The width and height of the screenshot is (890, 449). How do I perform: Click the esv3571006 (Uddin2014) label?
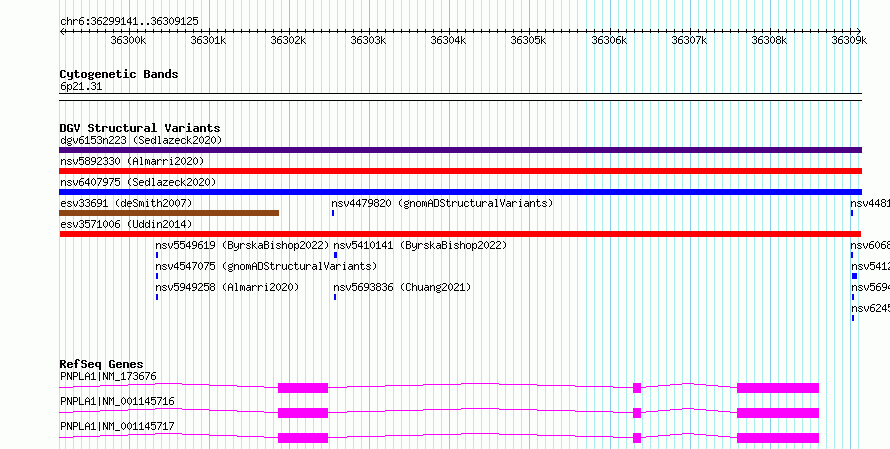(126, 224)
